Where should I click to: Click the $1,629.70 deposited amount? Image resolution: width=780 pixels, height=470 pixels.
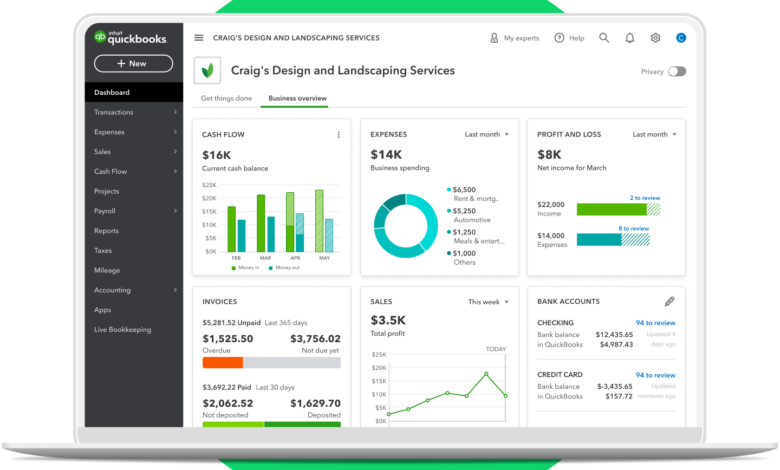pos(315,403)
